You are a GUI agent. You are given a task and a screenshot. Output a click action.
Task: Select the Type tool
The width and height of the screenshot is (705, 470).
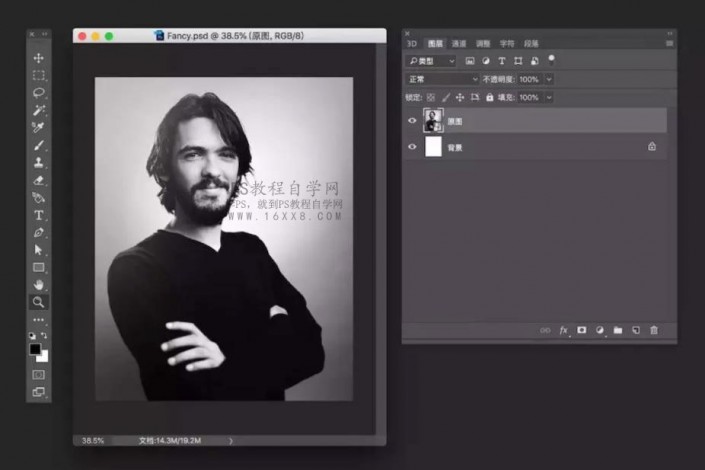39,215
